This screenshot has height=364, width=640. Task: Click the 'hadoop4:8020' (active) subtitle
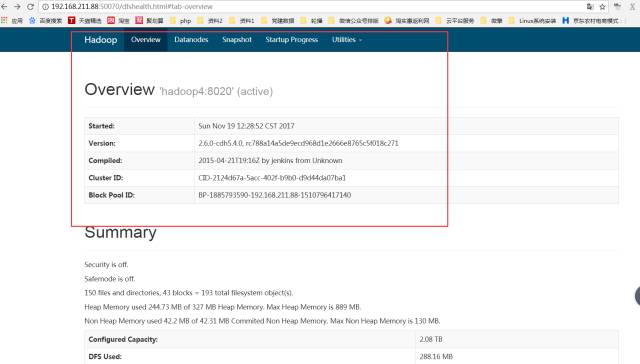(x=216, y=91)
